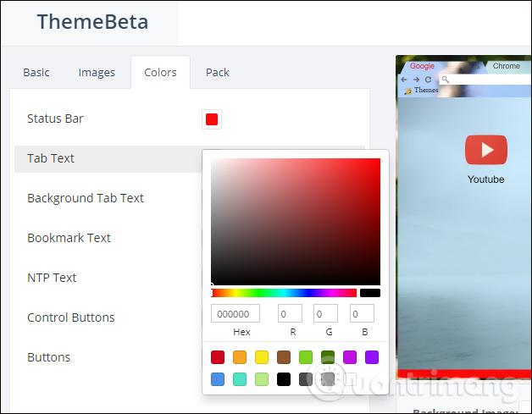Go to the Pack tab
Screen dimensions: 532x414
(x=218, y=72)
